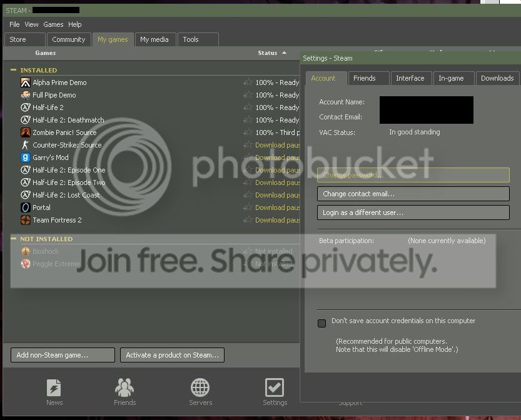Screen dimensions: 521x420
Task: Click the Half-Life 2: Lost Coast icon
Action: (26, 195)
